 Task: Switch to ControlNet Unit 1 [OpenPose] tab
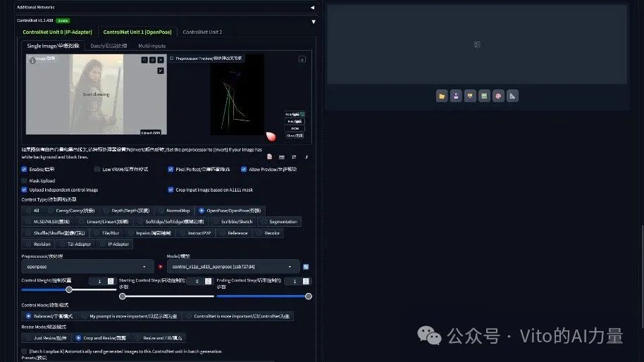point(137,32)
